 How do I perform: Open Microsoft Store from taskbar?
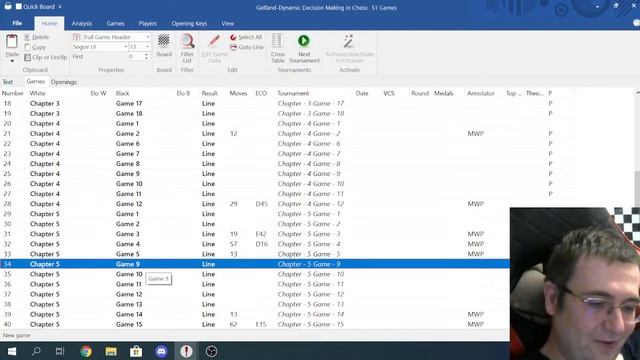click(136, 351)
